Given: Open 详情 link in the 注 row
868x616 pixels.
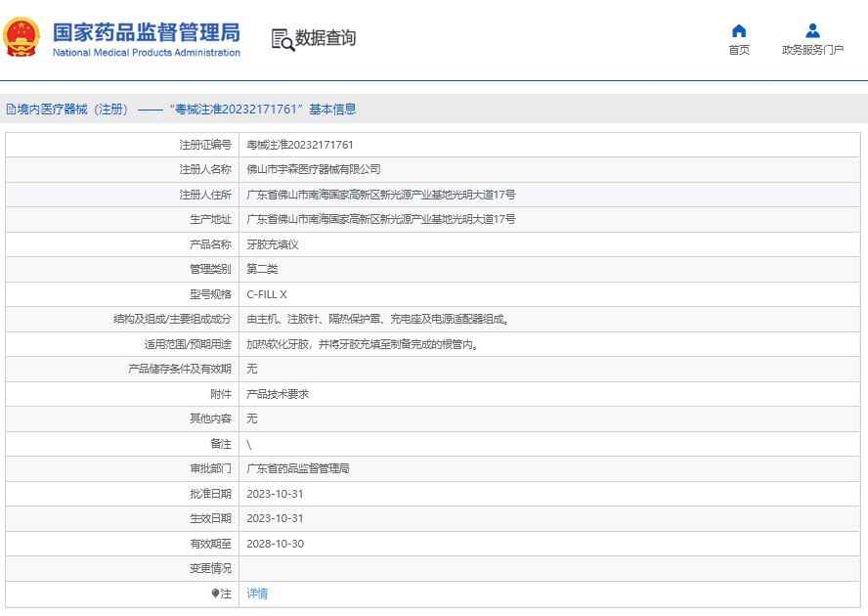Looking at the screenshot, I should pyautogui.click(x=257, y=594).
